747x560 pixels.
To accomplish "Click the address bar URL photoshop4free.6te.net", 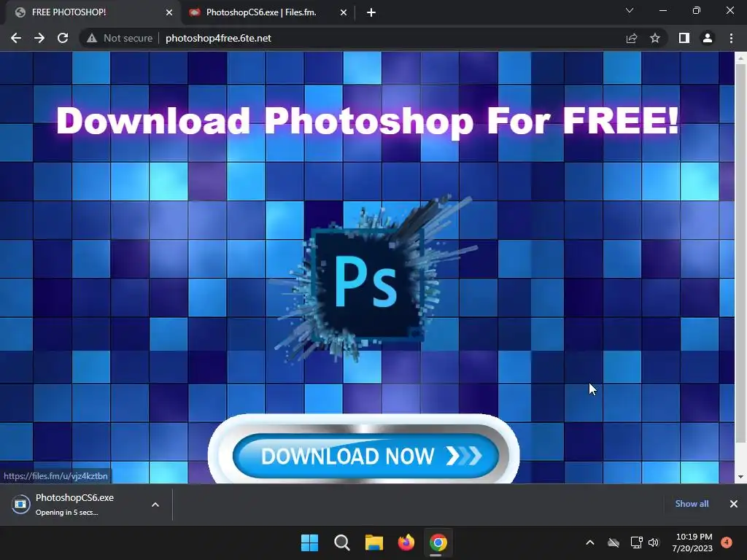I will click(218, 38).
